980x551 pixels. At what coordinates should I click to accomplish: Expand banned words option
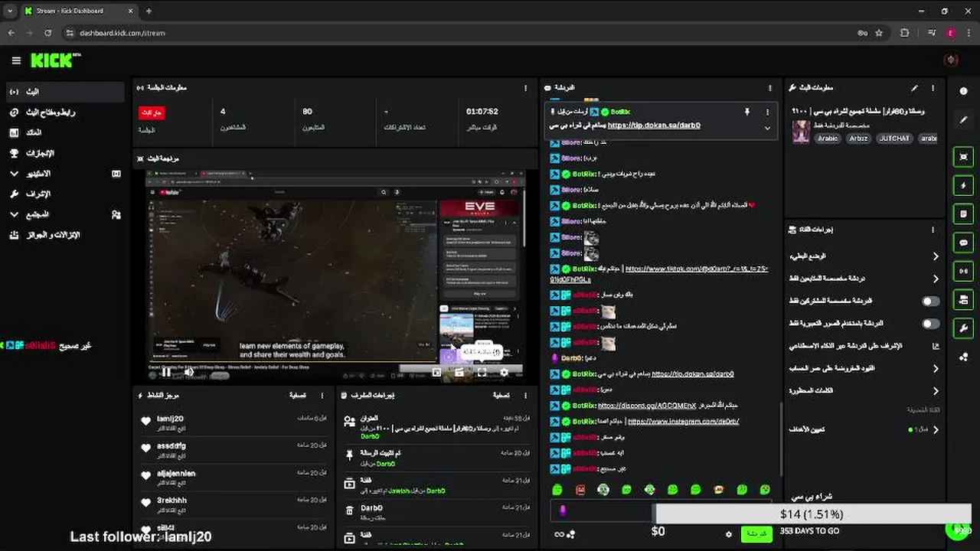[864, 390]
